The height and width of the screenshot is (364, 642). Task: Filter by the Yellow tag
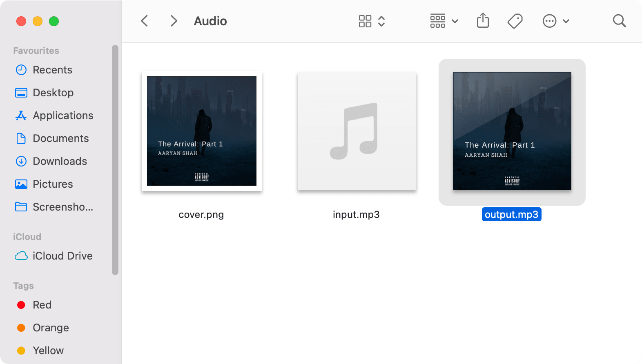(21, 351)
